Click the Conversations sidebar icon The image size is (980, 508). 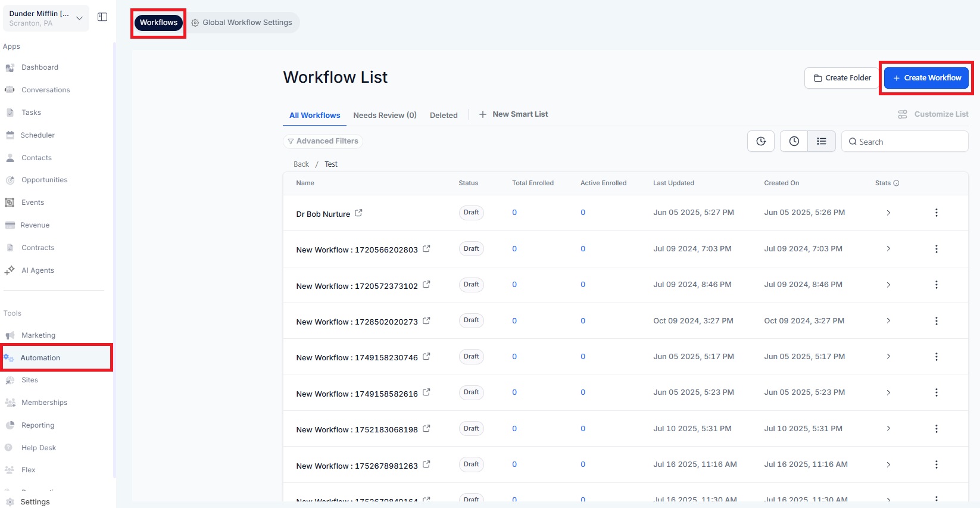click(x=10, y=90)
